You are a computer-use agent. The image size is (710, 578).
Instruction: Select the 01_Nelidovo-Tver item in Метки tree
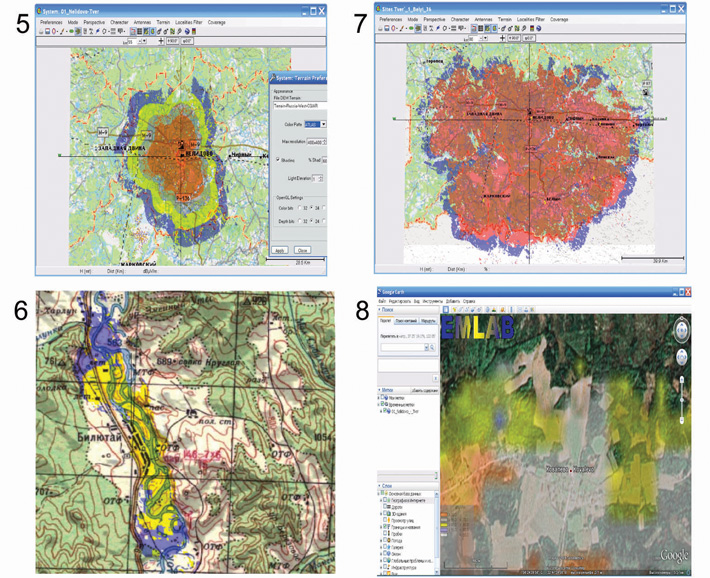coord(404,411)
